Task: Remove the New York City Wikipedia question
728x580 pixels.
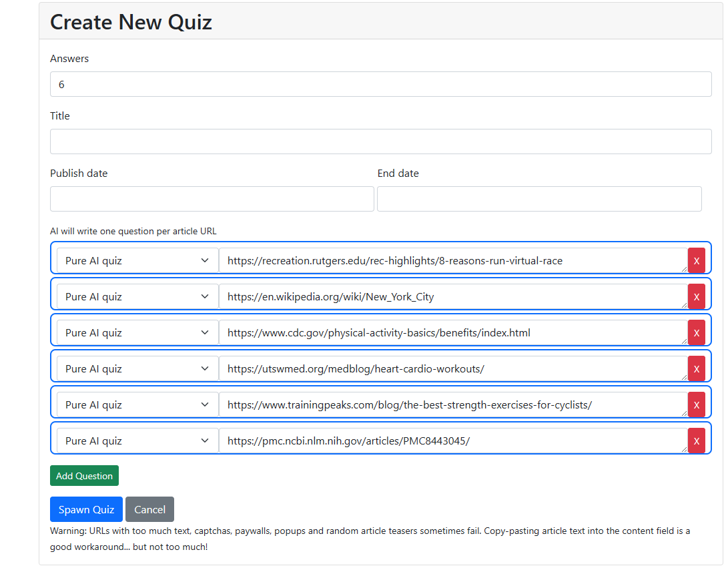Action: (x=697, y=296)
